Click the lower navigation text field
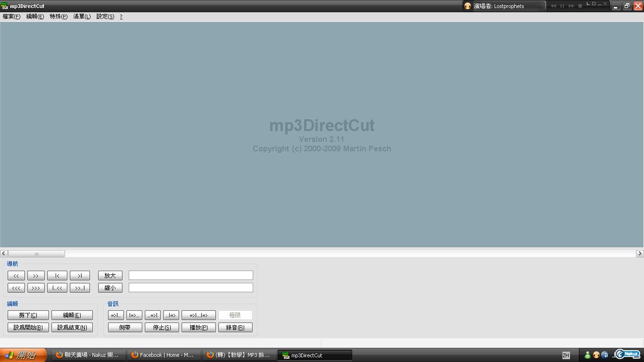The width and height of the screenshot is (644, 362). (x=191, y=288)
